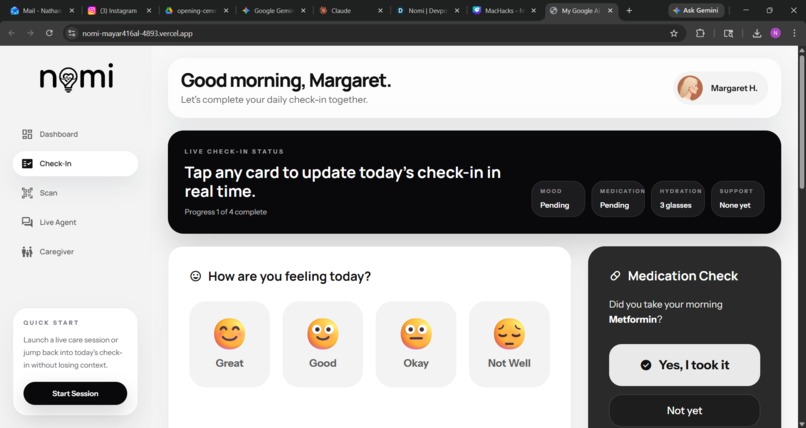Open the Dashboard sidebar item
The height and width of the screenshot is (428, 806).
(75, 134)
